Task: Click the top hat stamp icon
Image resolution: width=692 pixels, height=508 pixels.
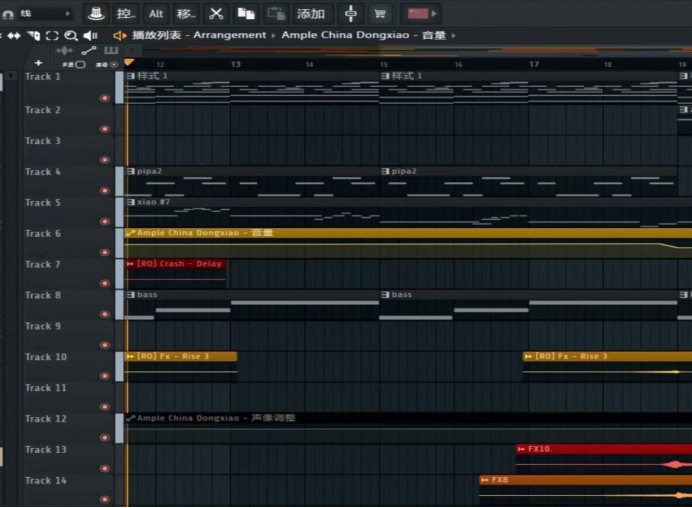Action: tap(96, 14)
